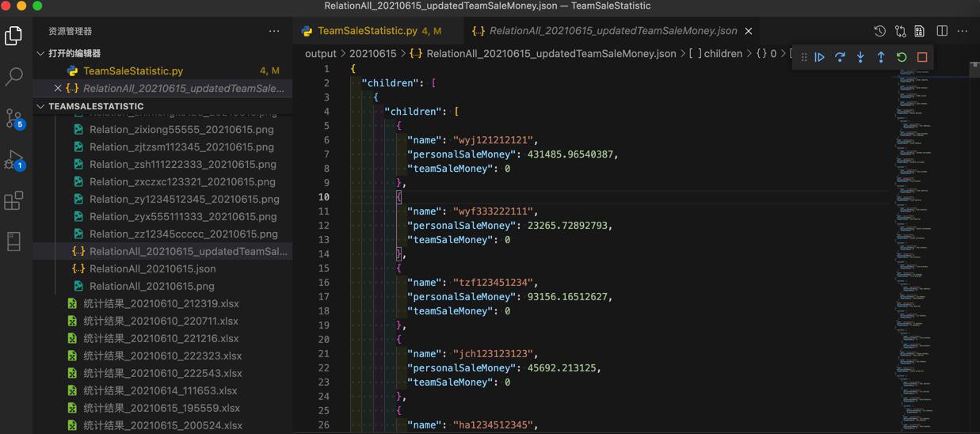Open Source Control view with 5 badge
Screen dimensions: 980x434
click(x=14, y=118)
